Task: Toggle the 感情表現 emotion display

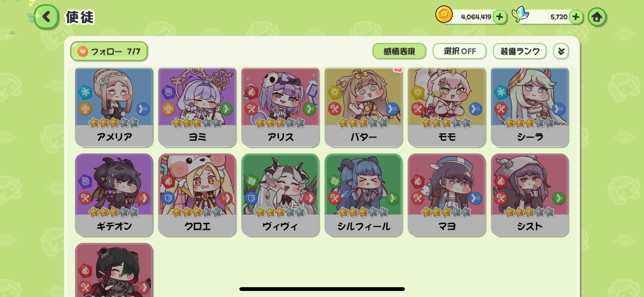Action: tap(399, 51)
